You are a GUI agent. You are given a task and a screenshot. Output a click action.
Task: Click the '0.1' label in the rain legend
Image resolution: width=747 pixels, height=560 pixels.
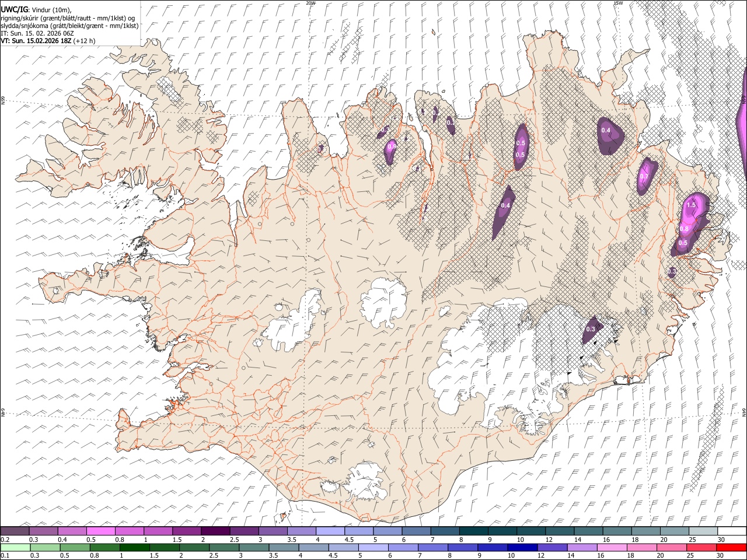[5, 555]
